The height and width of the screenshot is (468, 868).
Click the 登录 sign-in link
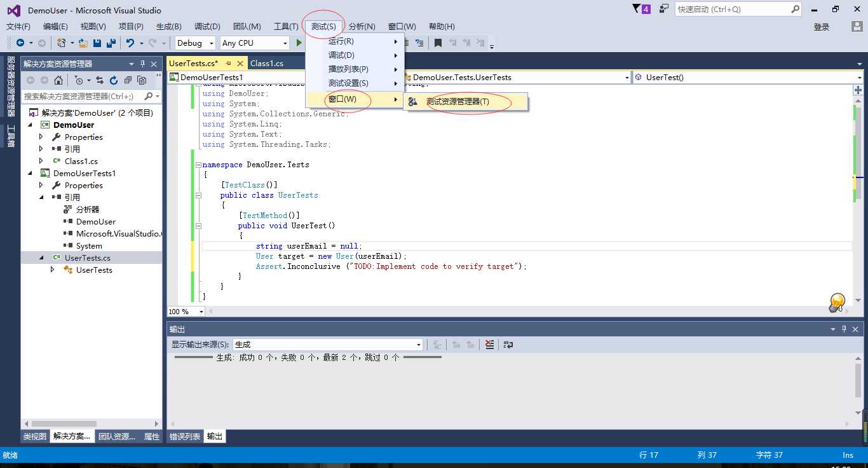822,27
